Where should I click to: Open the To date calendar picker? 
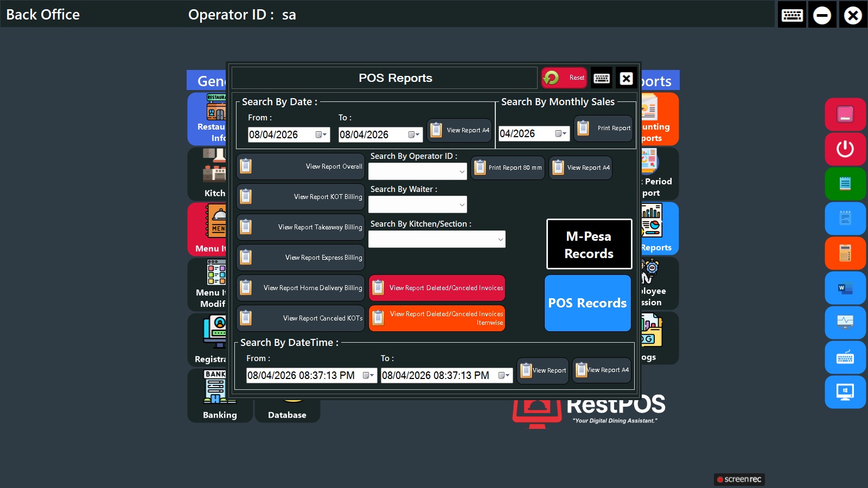click(x=414, y=134)
